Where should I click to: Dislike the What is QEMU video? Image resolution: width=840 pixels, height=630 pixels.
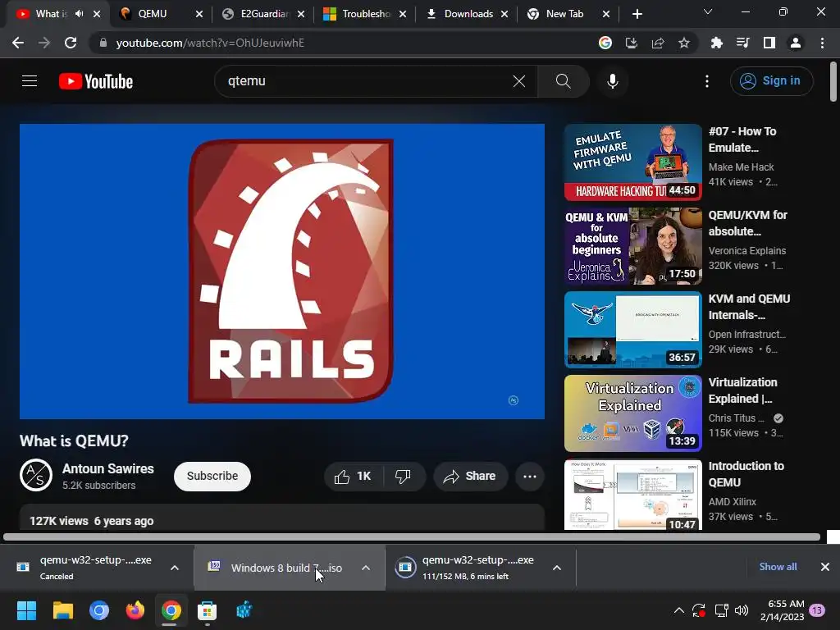point(404,477)
